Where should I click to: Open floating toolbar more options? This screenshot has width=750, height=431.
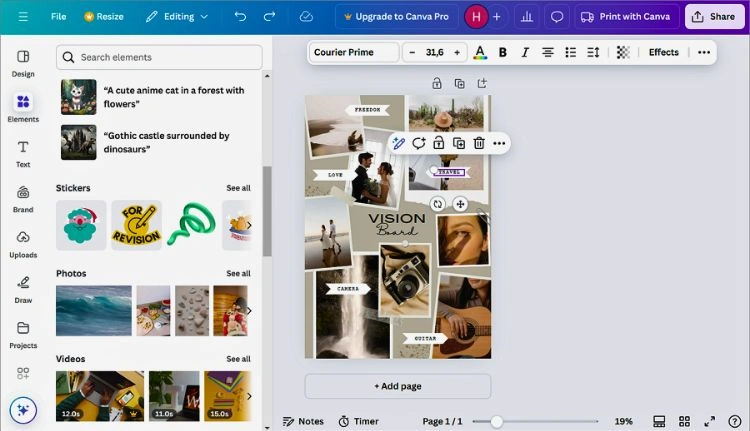coord(499,144)
